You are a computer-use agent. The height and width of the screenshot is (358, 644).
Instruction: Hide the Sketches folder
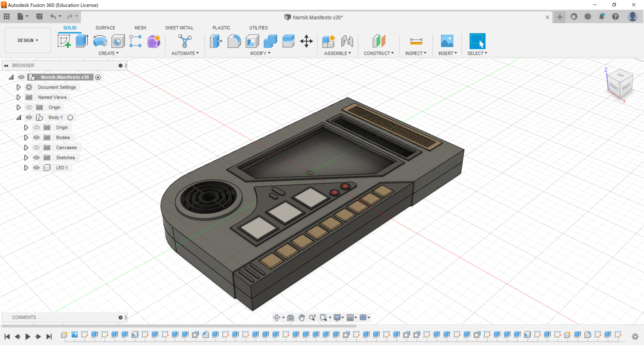[x=36, y=158]
